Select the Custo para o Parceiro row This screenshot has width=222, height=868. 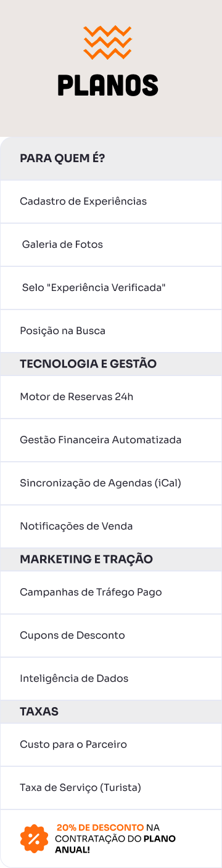click(x=111, y=745)
